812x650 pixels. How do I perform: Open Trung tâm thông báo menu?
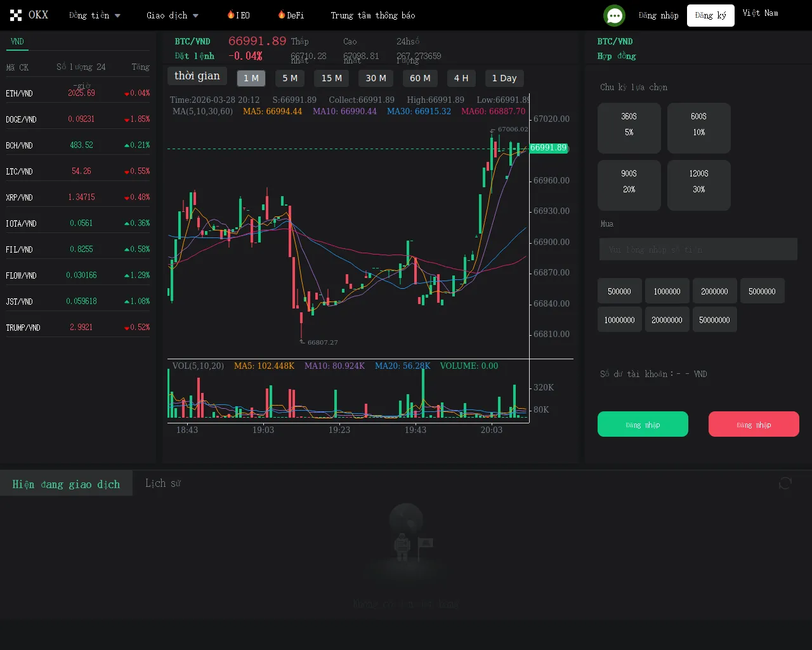tap(372, 15)
